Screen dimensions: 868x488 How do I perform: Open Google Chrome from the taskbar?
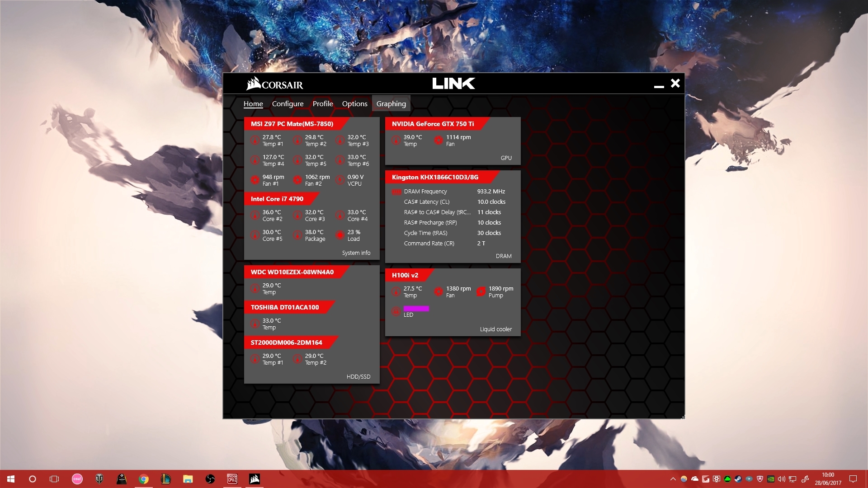point(144,479)
